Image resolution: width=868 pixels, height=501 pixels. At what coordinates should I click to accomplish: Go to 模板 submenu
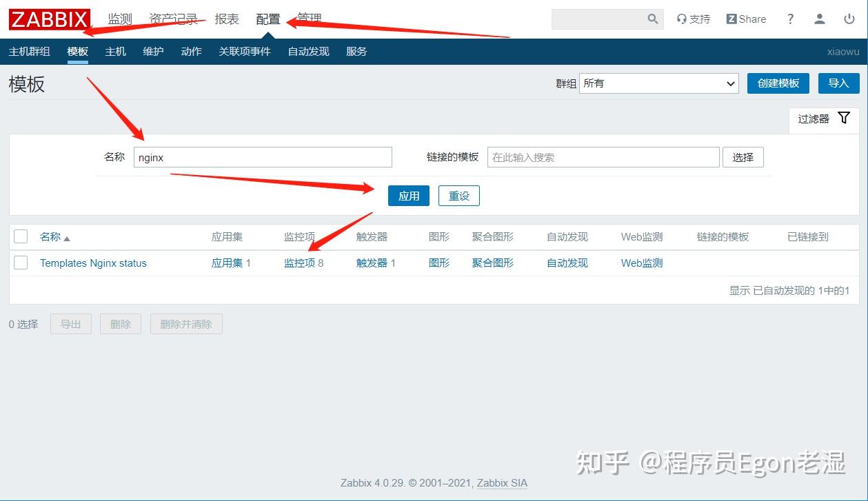78,52
